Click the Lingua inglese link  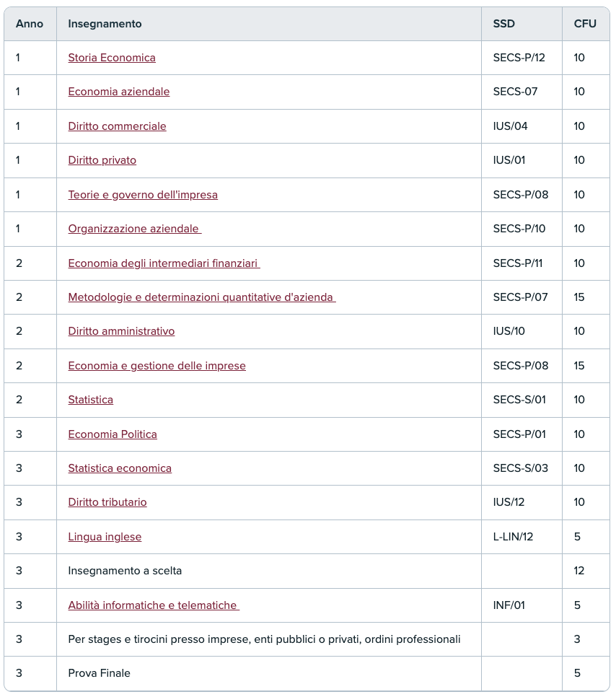click(x=105, y=537)
